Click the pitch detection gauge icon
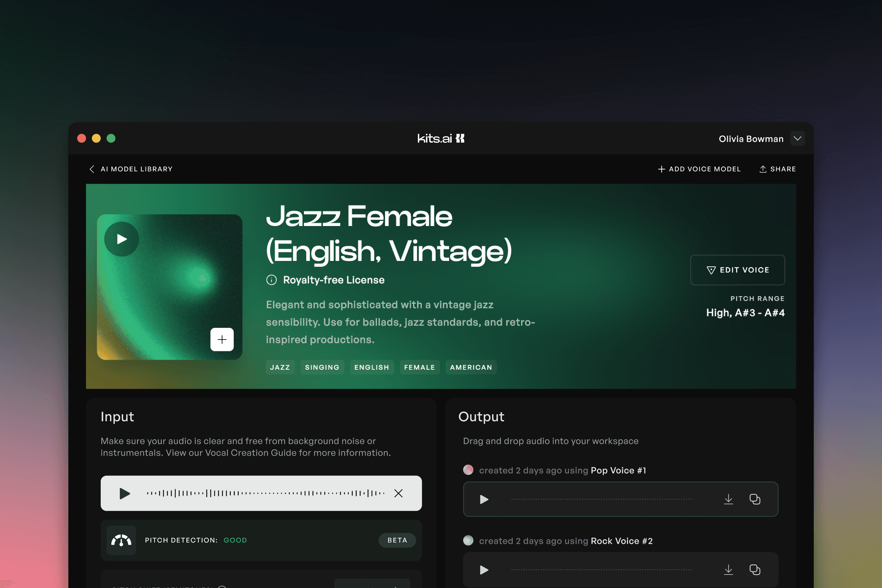 click(x=121, y=540)
